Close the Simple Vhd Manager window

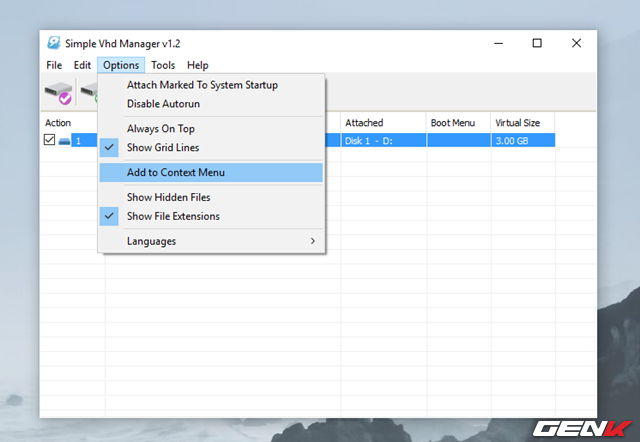pos(576,43)
